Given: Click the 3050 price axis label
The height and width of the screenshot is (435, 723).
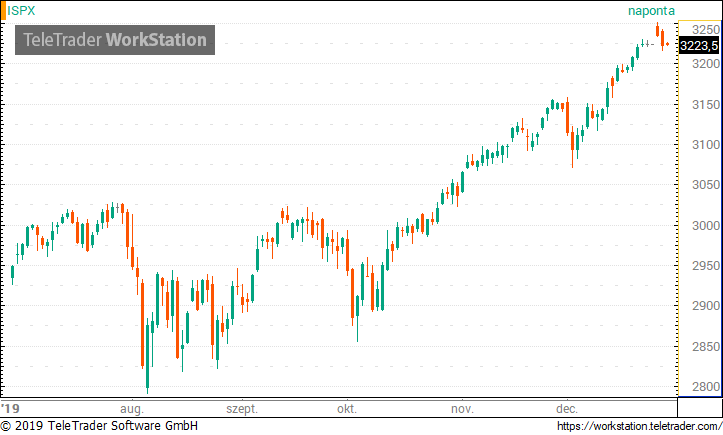Looking at the screenshot, I should [x=705, y=185].
